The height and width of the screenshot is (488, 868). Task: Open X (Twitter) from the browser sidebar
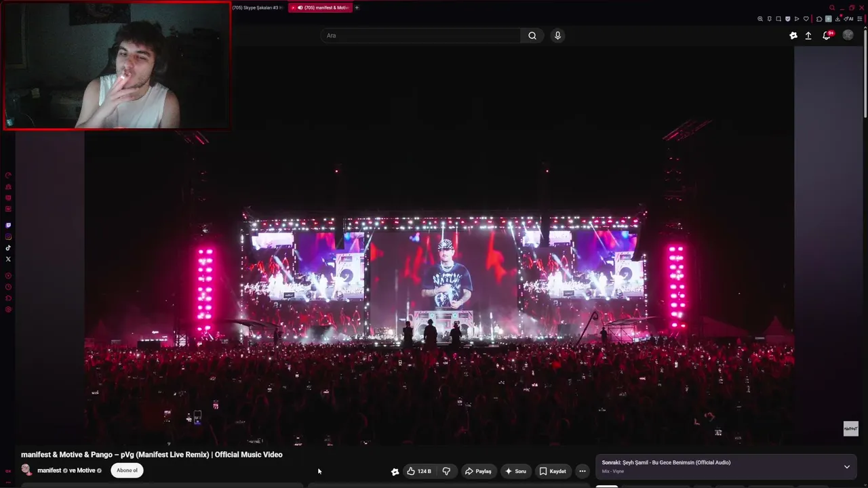tap(8, 259)
